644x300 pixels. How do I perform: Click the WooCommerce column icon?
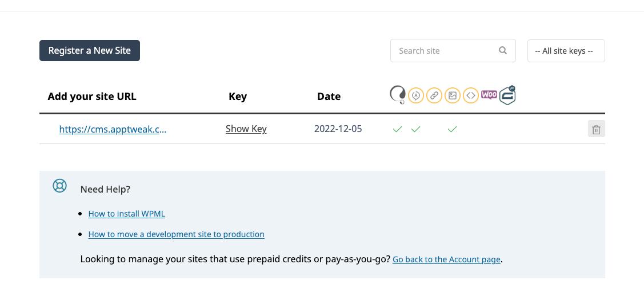(489, 95)
